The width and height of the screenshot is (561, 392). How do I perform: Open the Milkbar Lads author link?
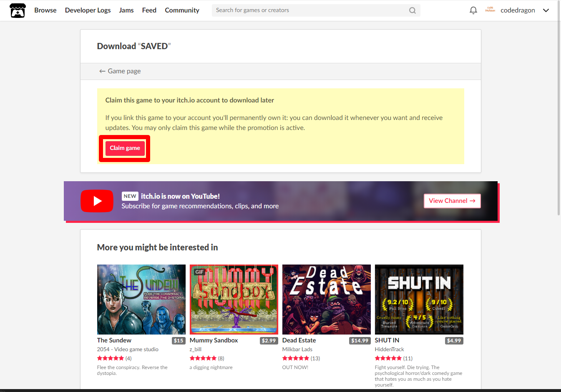coord(297,350)
